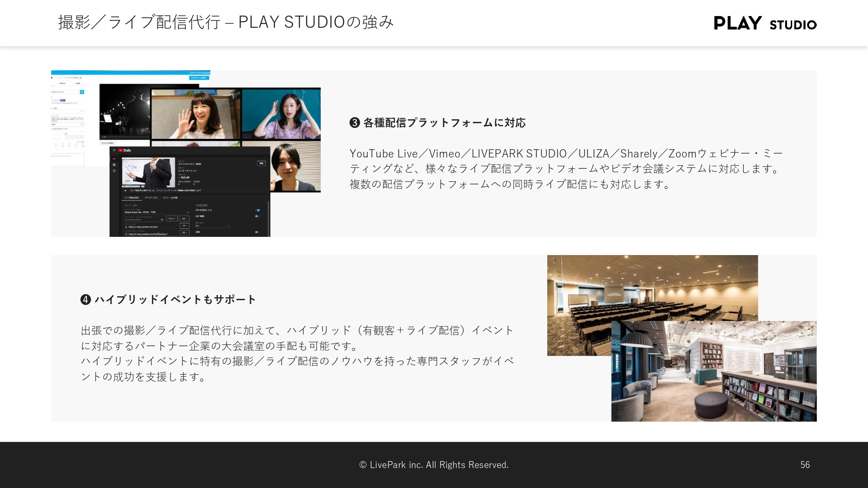Click the リセット button for the stream key
868x488 pixels.
[x=172, y=219]
